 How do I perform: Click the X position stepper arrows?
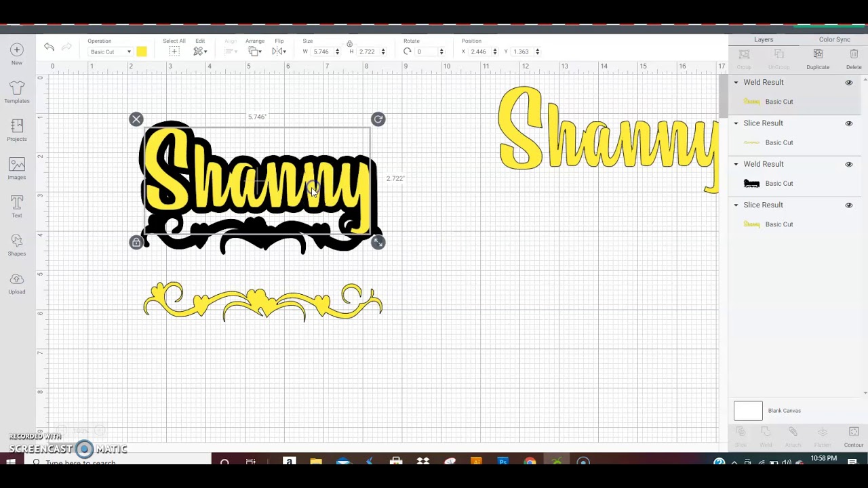494,52
